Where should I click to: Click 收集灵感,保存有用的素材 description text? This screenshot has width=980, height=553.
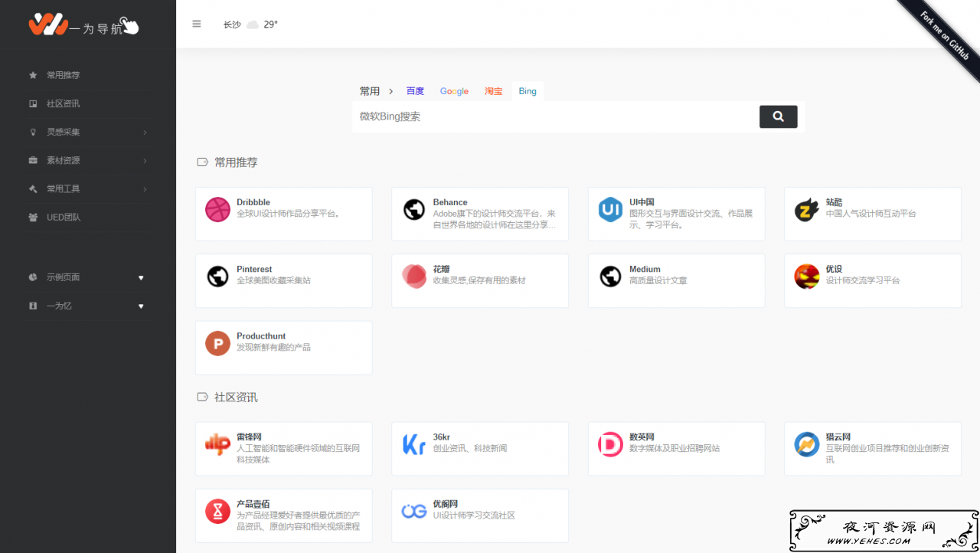click(x=479, y=281)
